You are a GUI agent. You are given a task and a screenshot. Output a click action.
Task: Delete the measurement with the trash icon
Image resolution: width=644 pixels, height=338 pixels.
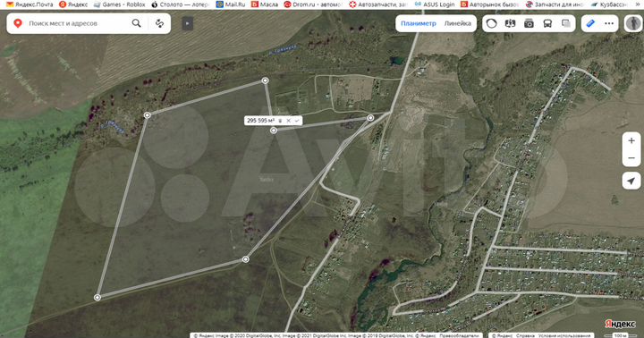(x=280, y=121)
